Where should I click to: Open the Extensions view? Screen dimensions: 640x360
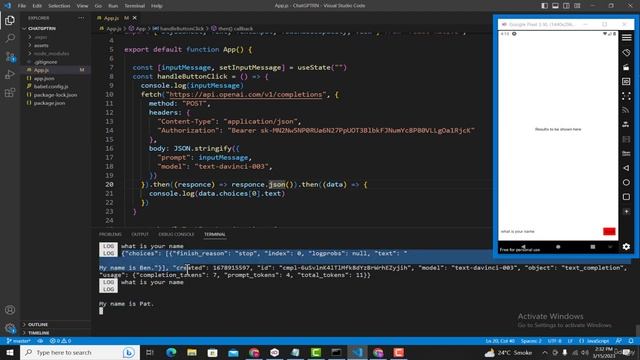coord(10,93)
